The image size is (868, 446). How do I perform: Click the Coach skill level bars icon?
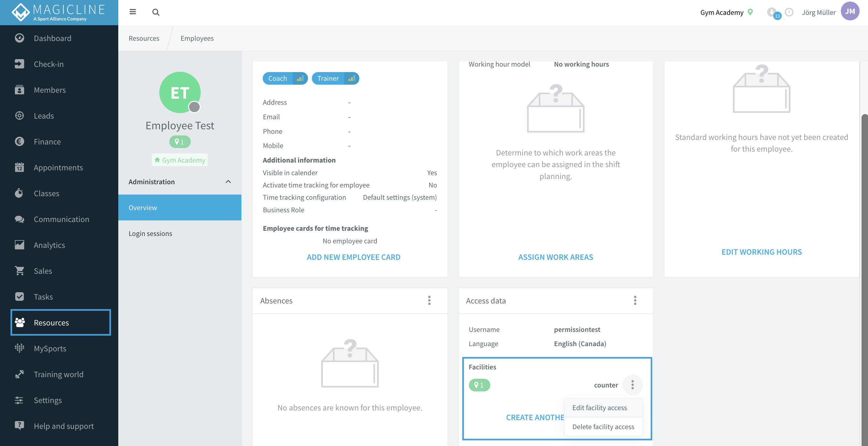click(300, 79)
